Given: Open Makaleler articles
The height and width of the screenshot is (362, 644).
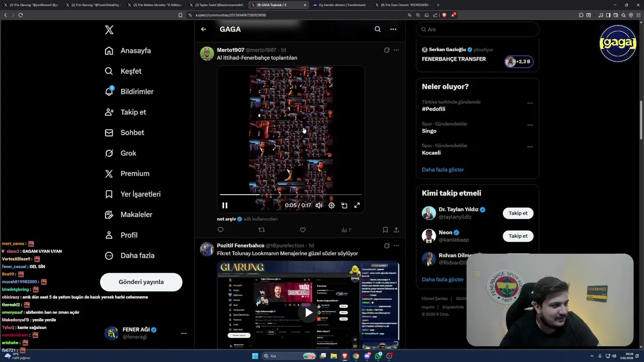Looking at the screenshot, I should (x=129, y=215).
